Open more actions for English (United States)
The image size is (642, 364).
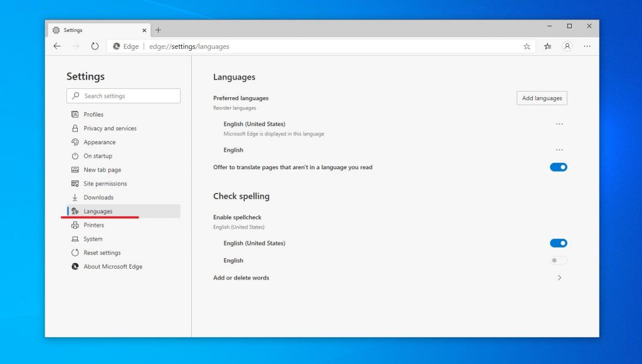[559, 124]
